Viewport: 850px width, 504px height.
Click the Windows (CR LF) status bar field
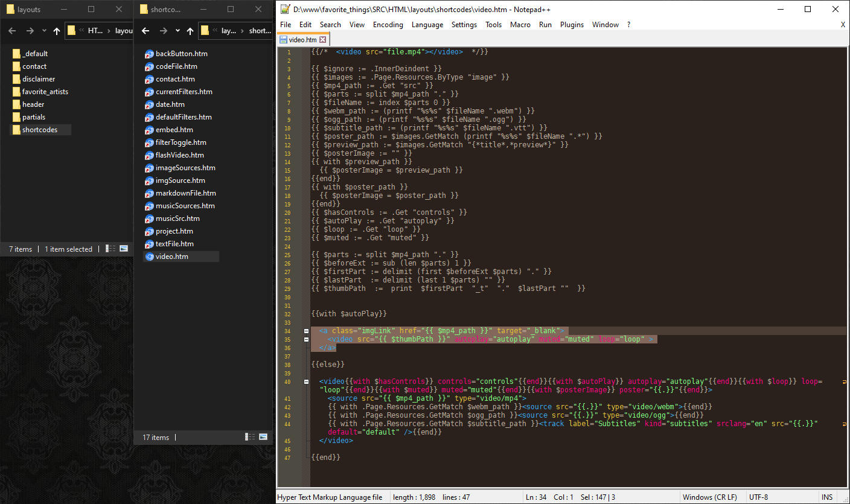[x=709, y=497]
